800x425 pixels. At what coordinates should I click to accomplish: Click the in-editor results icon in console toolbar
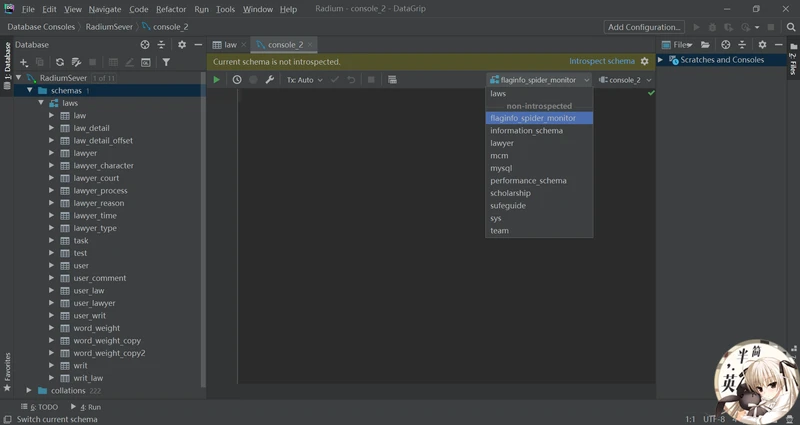coord(392,80)
